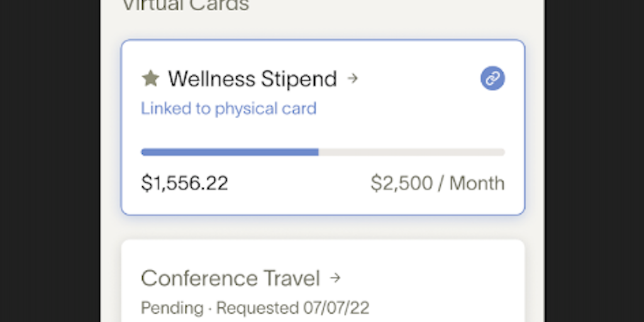This screenshot has height=322, width=644.
Task: Click the 'Requested 07/07/22' date text
Action: (x=292, y=308)
